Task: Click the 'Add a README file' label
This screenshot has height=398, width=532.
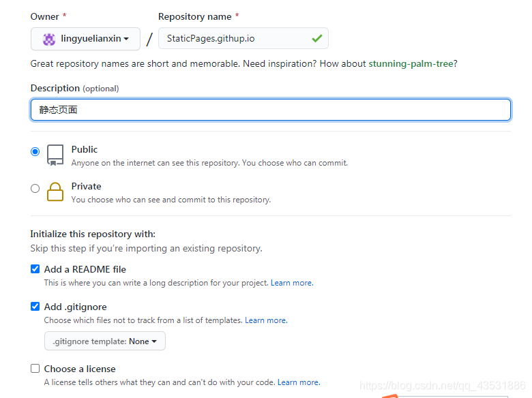Action: click(x=85, y=269)
